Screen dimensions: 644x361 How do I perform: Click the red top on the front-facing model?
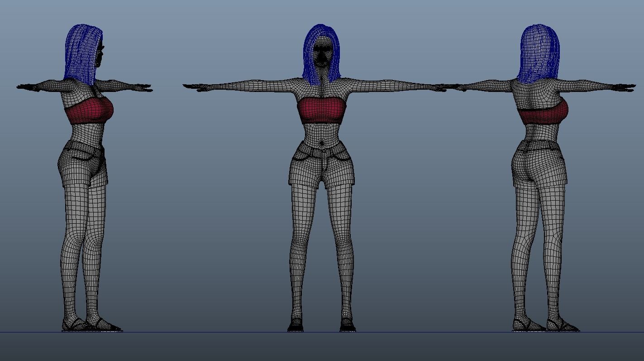pyautogui.click(x=322, y=111)
